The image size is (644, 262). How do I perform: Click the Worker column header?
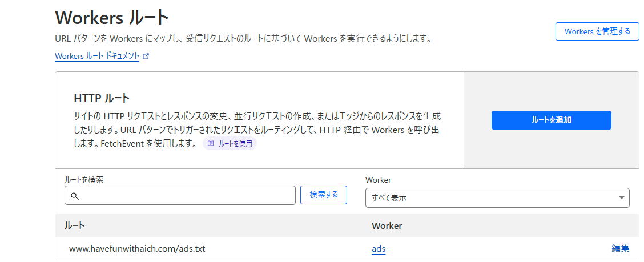point(387,225)
